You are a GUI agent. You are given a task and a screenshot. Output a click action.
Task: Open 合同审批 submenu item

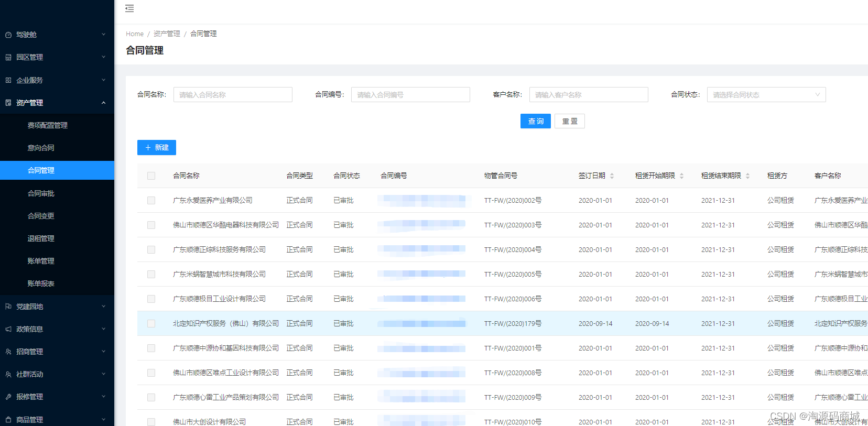[x=57, y=193]
